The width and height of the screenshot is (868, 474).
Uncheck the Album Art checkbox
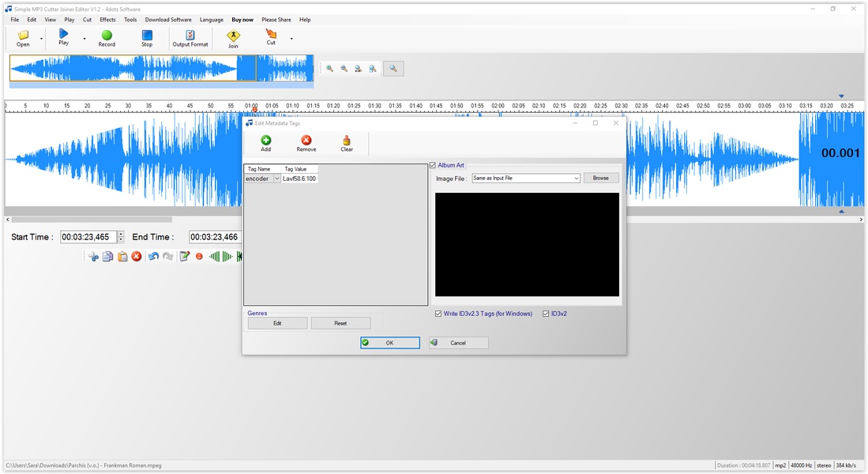[x=433, y=165]
